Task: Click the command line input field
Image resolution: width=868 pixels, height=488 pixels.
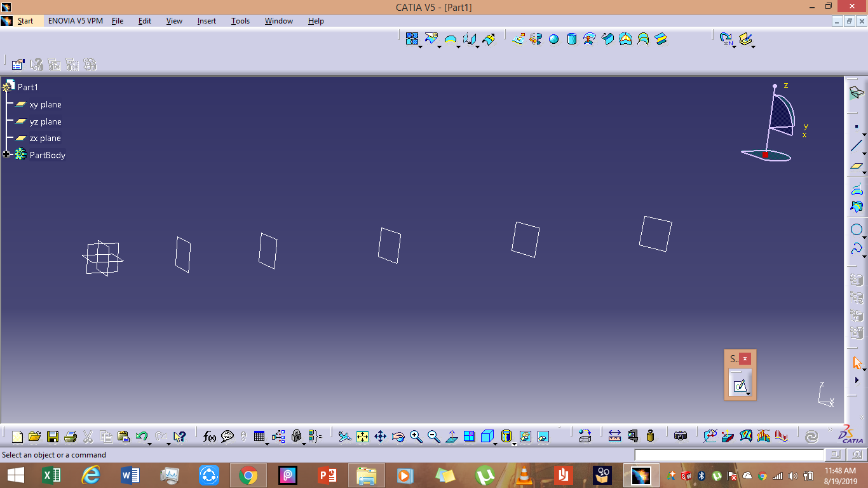Action: click(729, 455)
